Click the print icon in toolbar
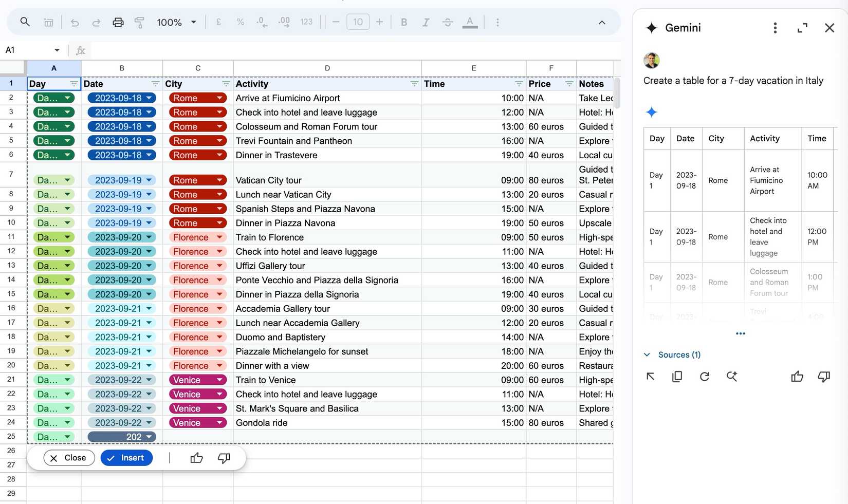This screenshot has height=504, width=848. [x=118, y=22]
